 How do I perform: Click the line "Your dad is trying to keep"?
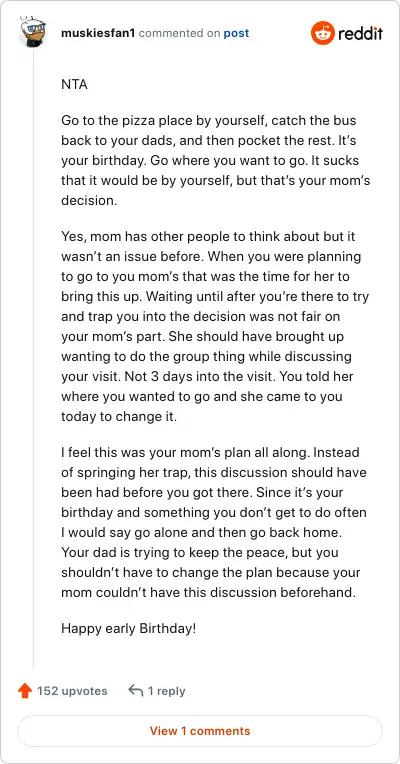[200, 553]
